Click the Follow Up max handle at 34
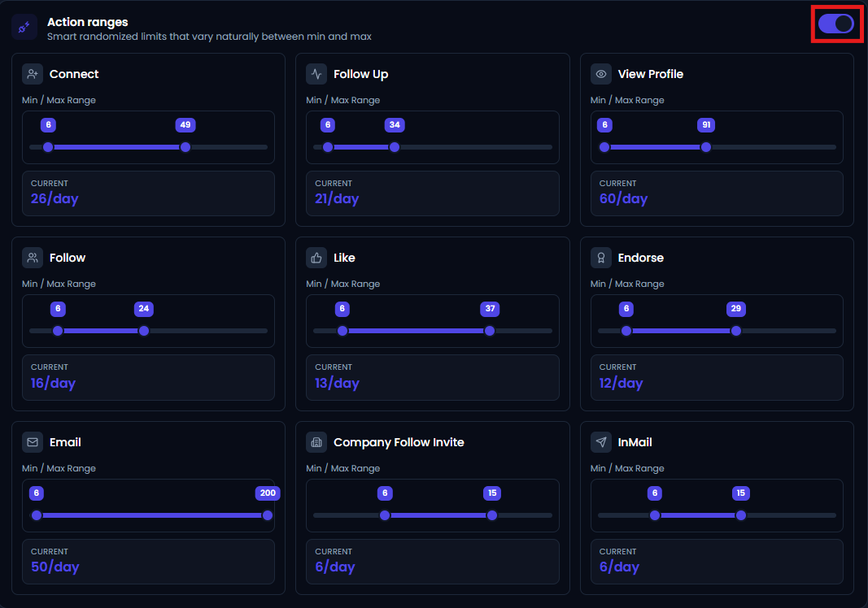Viewport: 868px width, 608px height. (395, 147)
